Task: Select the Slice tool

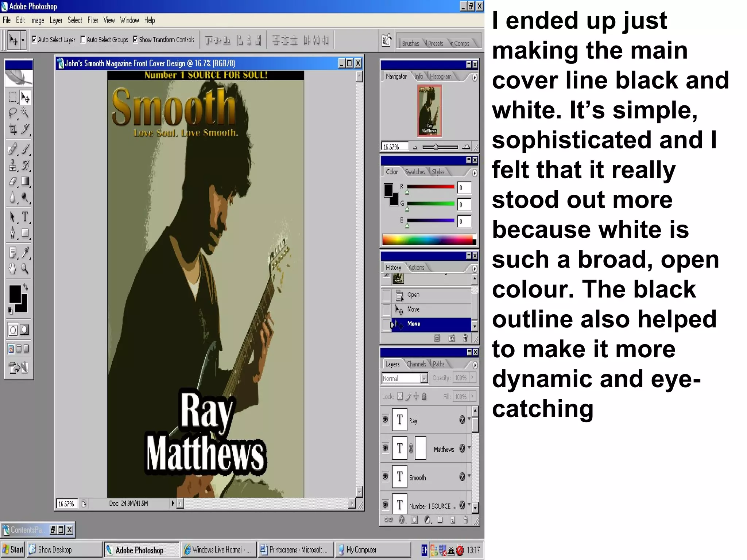Action: pos(25,129)
